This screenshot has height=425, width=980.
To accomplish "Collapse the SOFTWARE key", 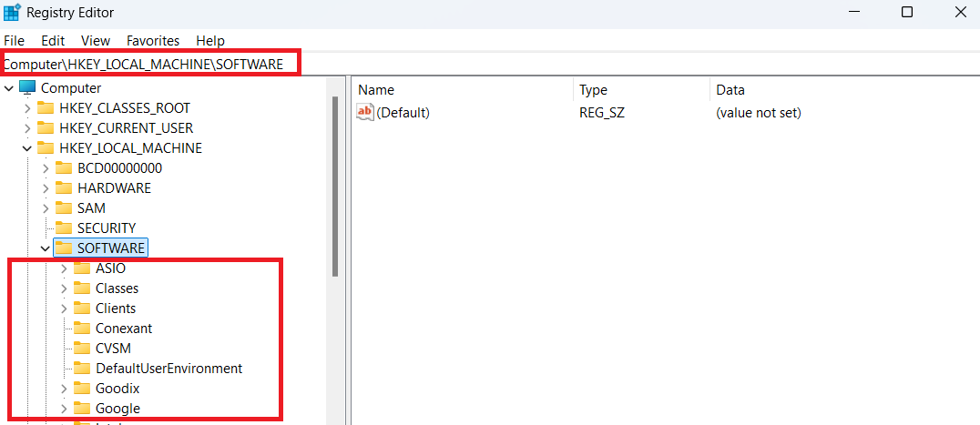I will [x=45, y=248].
